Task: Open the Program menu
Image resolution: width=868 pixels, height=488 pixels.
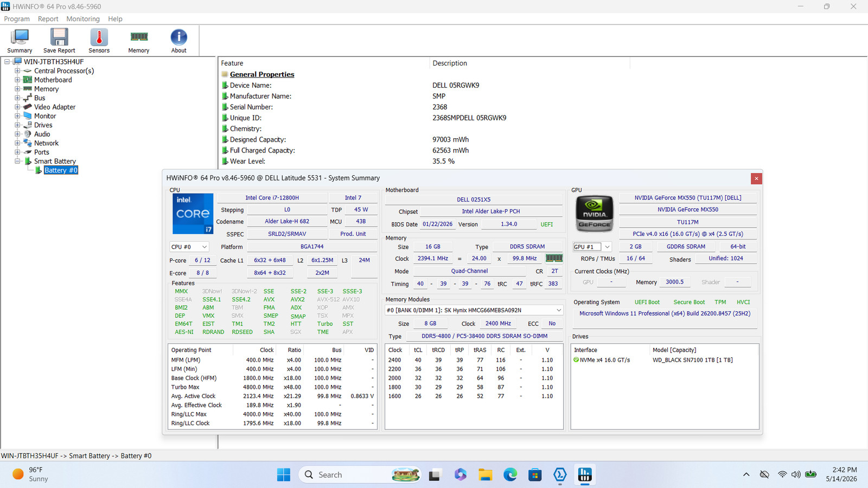Action: click(17, 19)
